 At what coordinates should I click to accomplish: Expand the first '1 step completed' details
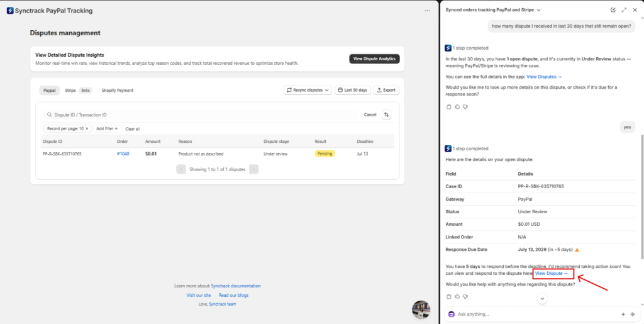[470, 48]
